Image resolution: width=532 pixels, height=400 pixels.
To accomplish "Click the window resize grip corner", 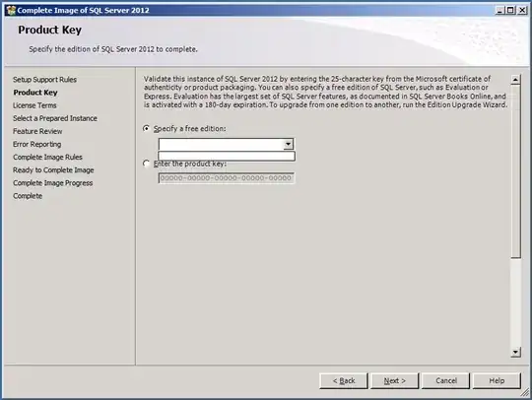I will 524,393.
